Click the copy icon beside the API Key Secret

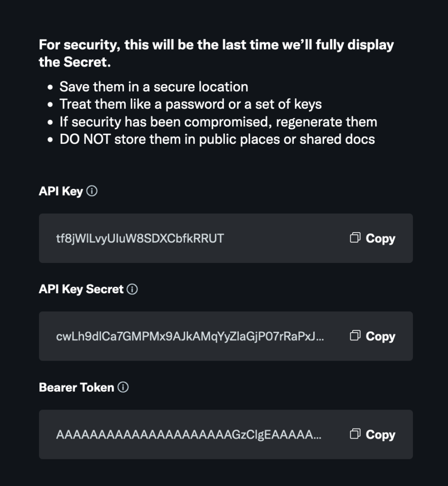click(355, 336)
